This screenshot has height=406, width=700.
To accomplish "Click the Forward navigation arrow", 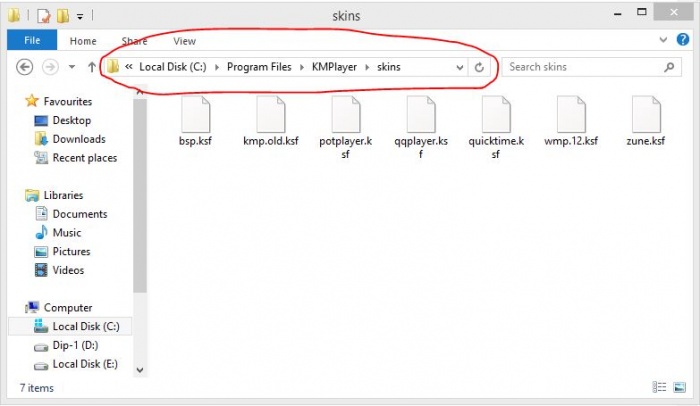I will coord(50,67).
